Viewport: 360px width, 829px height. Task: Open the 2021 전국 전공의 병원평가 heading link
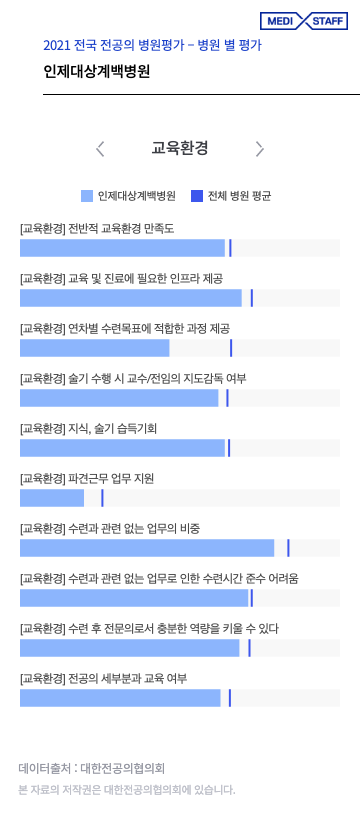(x=152, y=45)
